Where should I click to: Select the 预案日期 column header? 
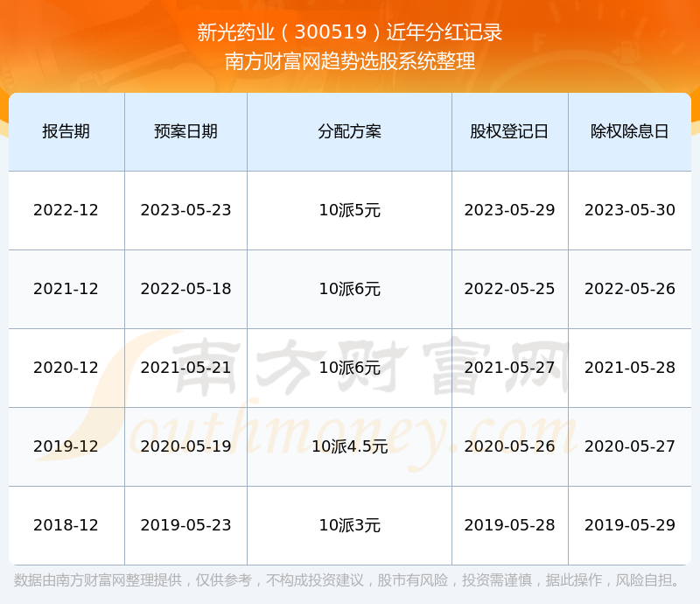185,131
